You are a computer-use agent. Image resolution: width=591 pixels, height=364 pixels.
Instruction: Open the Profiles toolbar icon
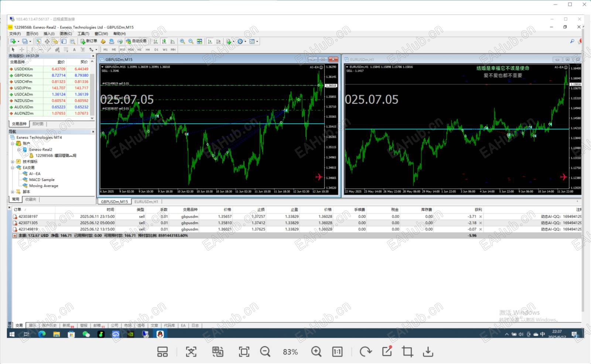25,41
